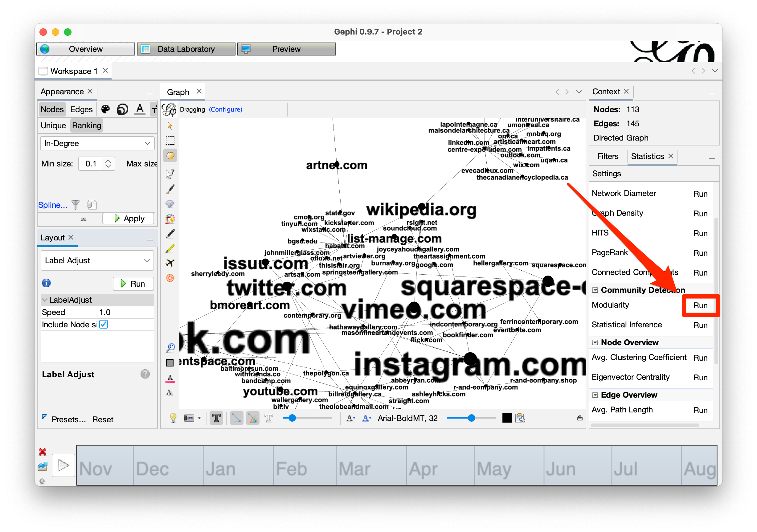Open the timeline settings gear
The image size is (757, 532).
(x=42, y=481)
